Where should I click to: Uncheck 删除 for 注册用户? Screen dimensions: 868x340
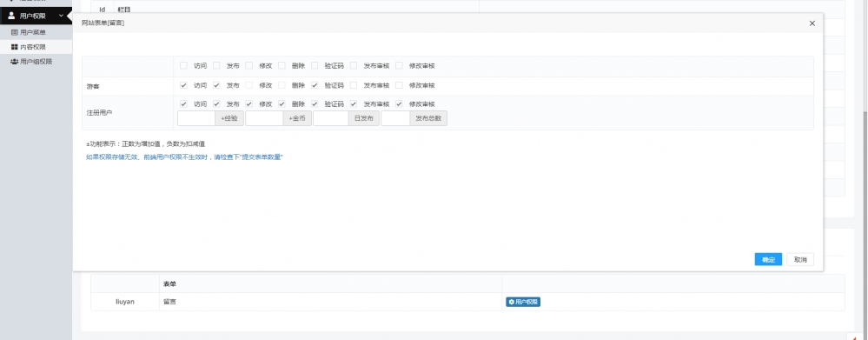[x=282, y=104]
